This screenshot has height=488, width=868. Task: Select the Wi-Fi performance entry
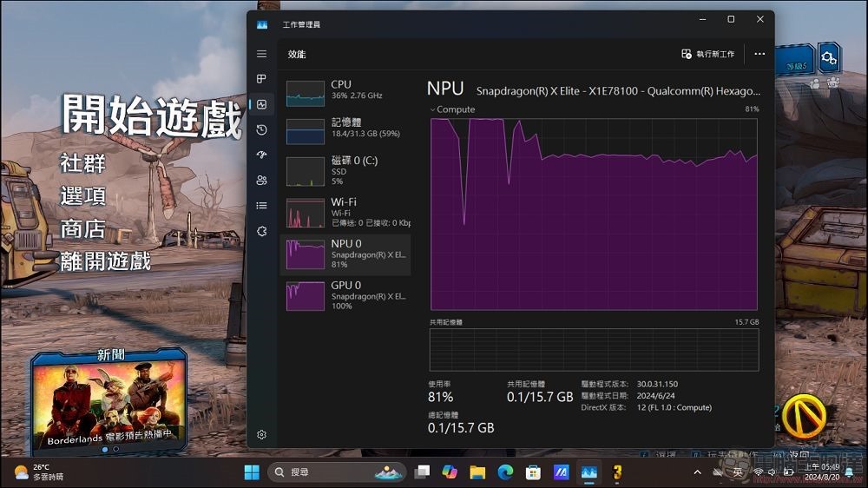346,213
